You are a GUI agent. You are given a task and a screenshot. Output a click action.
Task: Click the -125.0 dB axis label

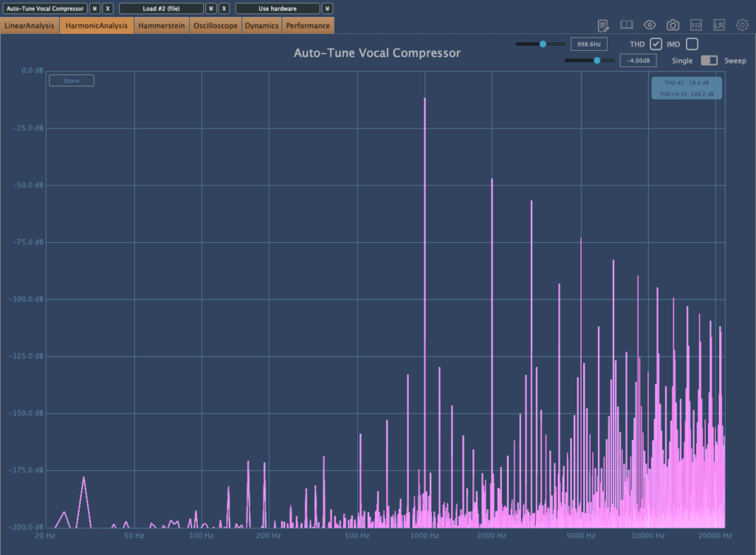pyautogui.click(x=26, y=356)
